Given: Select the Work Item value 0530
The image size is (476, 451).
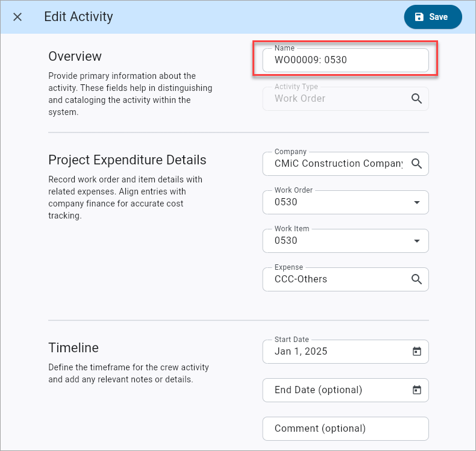Looking at the screenshot, I should [286, 240].
